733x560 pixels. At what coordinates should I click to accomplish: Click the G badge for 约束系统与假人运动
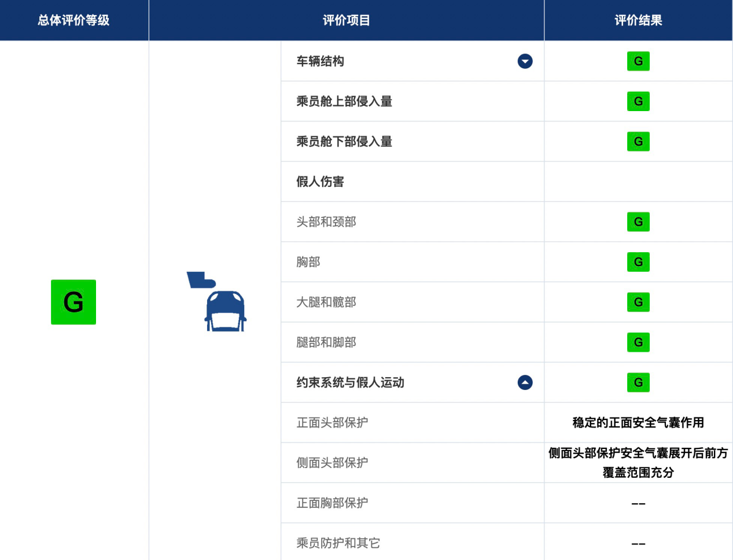pos(638,382)
